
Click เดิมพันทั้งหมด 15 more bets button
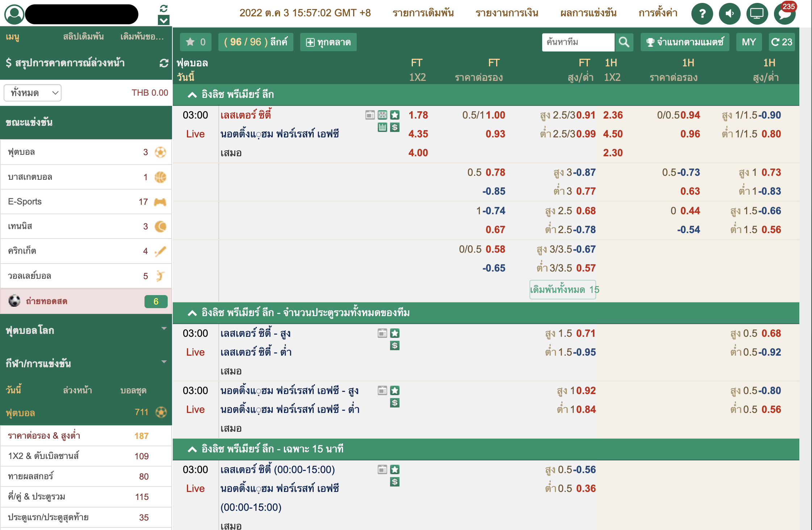[x=563, y=290]
